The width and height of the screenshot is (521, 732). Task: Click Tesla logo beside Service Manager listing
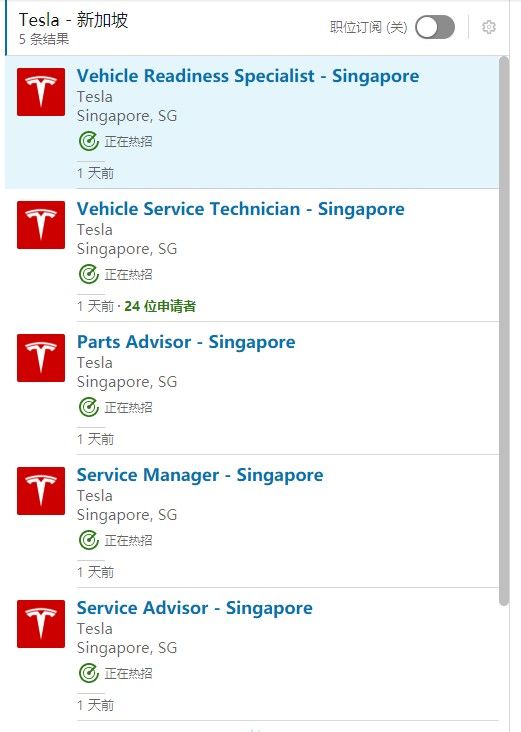coord(41,491)
